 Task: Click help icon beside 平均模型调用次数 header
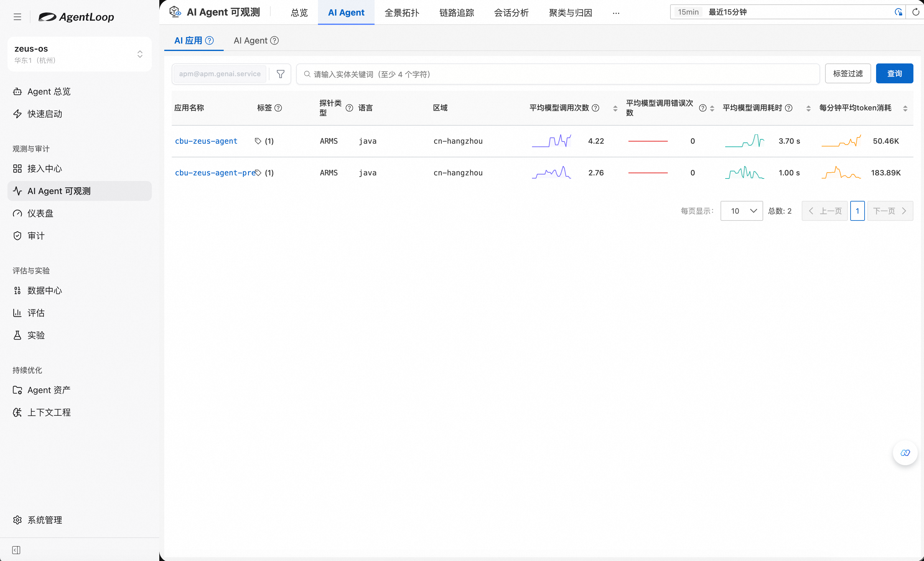tap(595, 108)
